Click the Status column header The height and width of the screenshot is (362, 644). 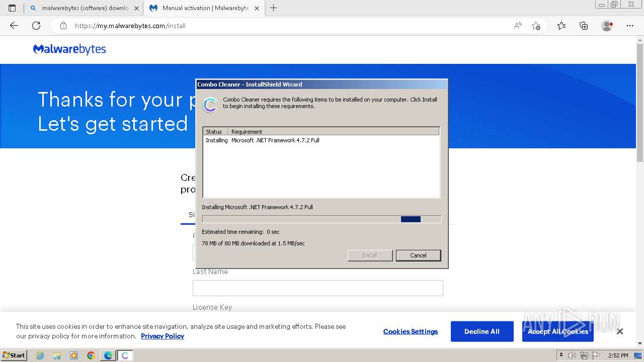tap(216, 131)
